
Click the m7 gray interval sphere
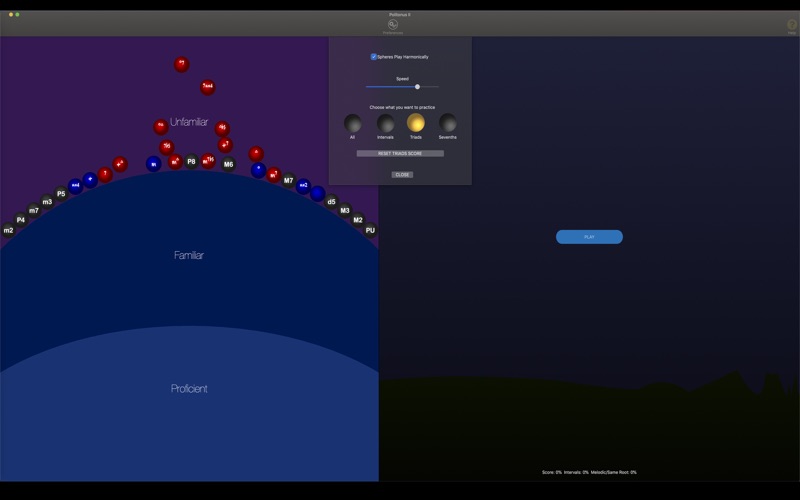pos(34,210)
